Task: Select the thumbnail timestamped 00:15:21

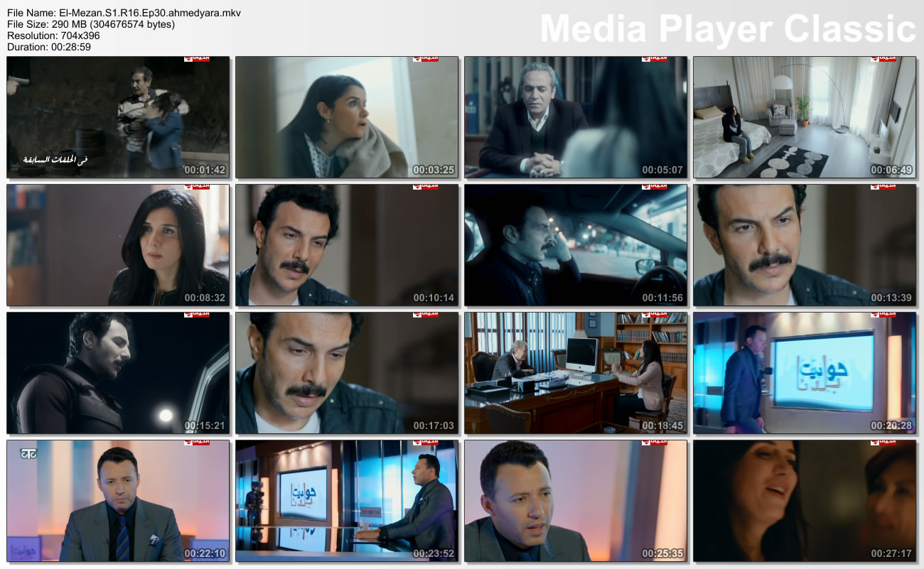Action: click(x=118, y=373)
